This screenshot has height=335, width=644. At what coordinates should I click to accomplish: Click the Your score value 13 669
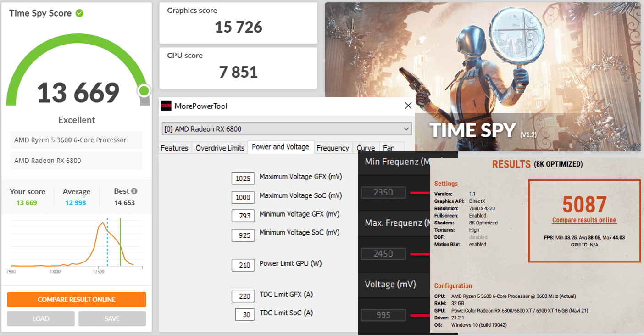(27, 203)
